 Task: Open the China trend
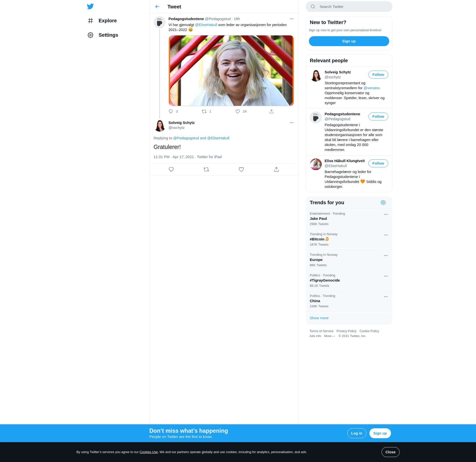(x=349, y=301)
